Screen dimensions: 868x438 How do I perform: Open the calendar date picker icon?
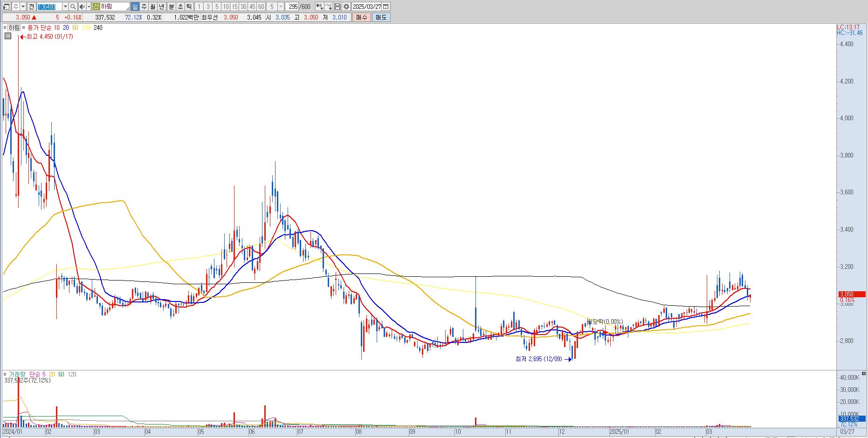click(x=386, y=7)
